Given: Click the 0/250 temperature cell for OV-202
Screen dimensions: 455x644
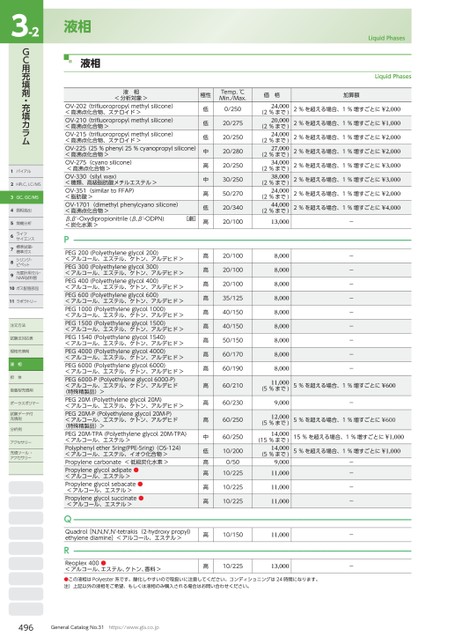Looking at the screenshot, I should click(232, 109).
